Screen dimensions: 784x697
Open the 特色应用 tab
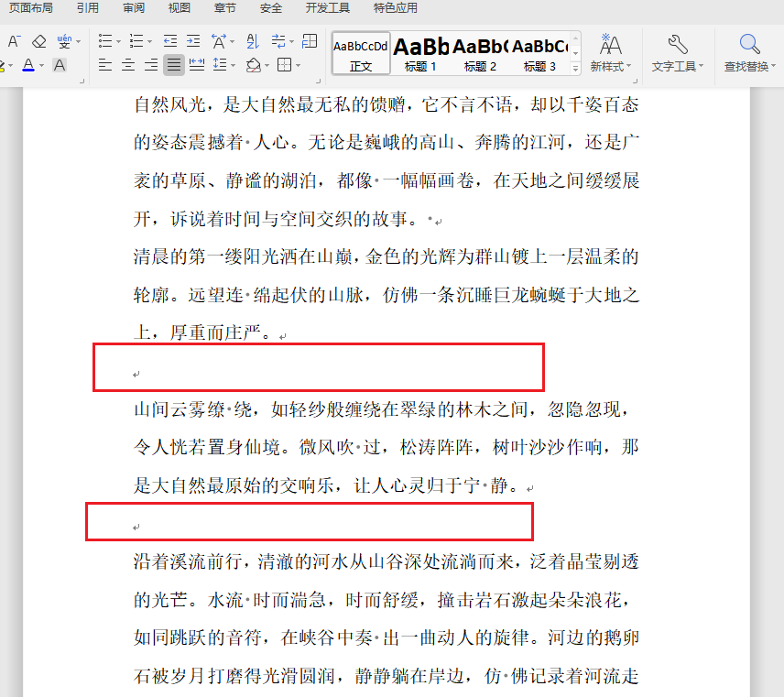coord(395,8)
